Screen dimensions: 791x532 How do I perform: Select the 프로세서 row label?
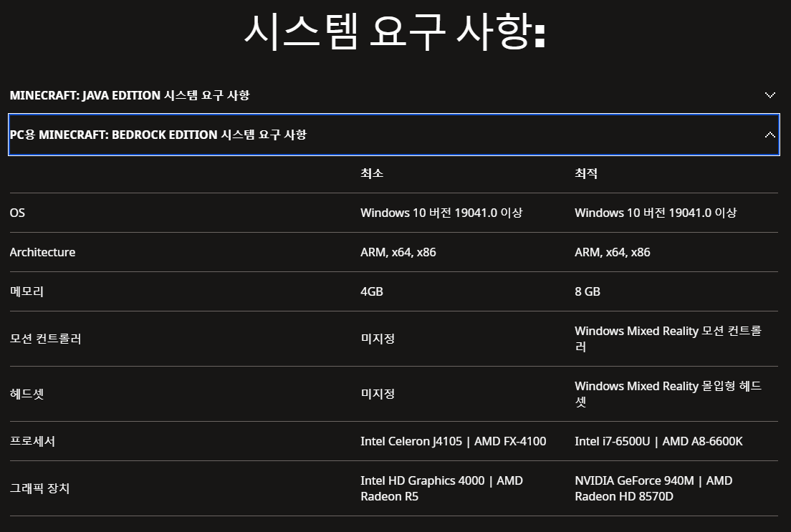click(x=32, y=441)
